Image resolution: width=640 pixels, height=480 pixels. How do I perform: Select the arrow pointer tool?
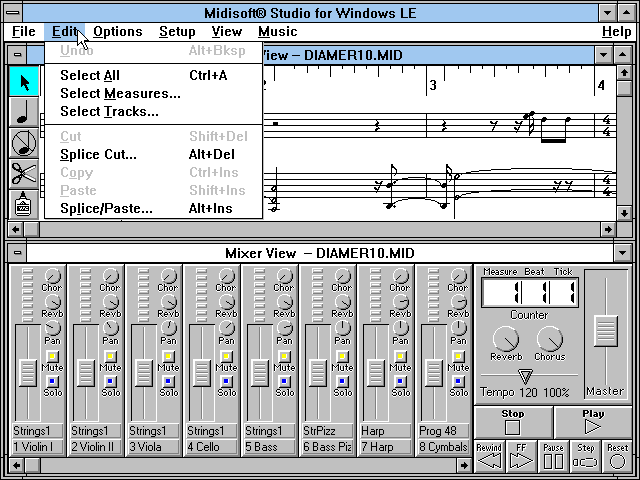24,82
